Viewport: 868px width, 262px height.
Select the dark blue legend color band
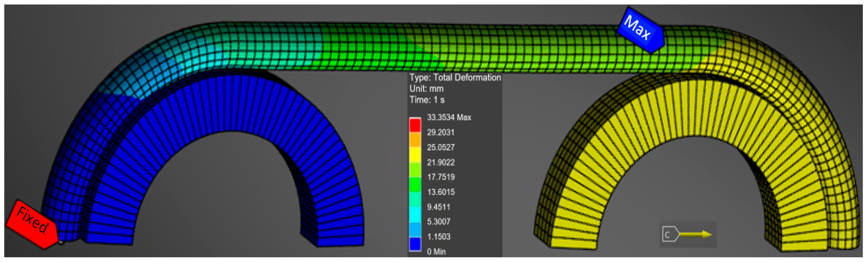(415, 244)
